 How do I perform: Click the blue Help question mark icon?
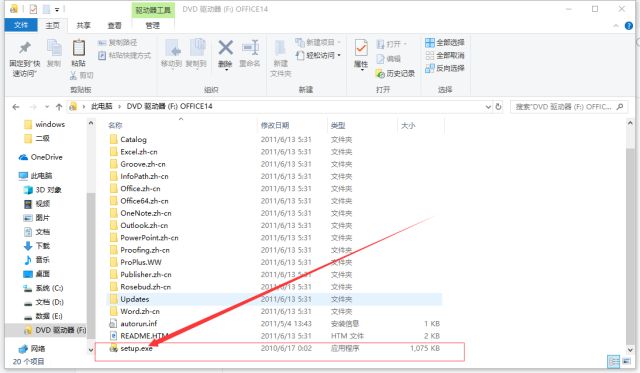pyautogui.click(x=629, y=26)
